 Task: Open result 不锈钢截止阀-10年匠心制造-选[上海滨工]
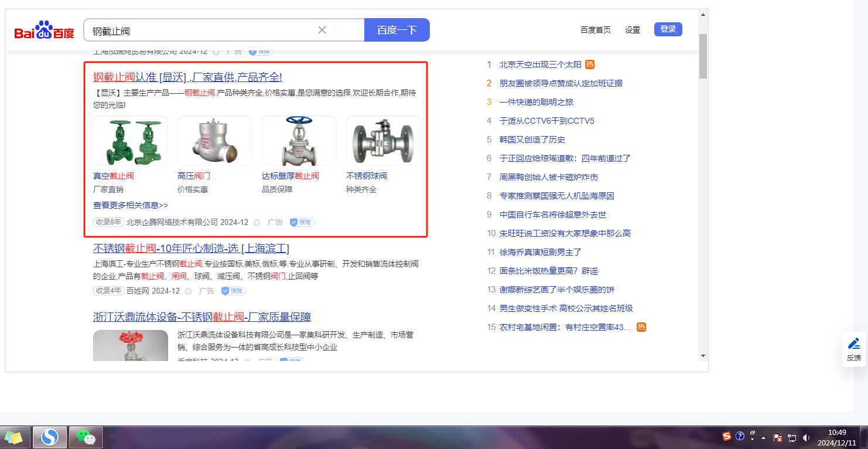point(191,249)
